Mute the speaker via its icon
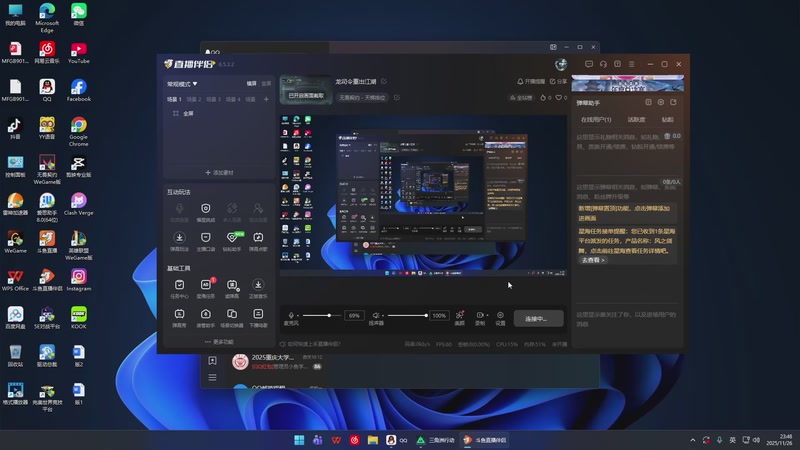Viewport: 800px width, 450px height. pyautogui.click(x=376, y=315)
